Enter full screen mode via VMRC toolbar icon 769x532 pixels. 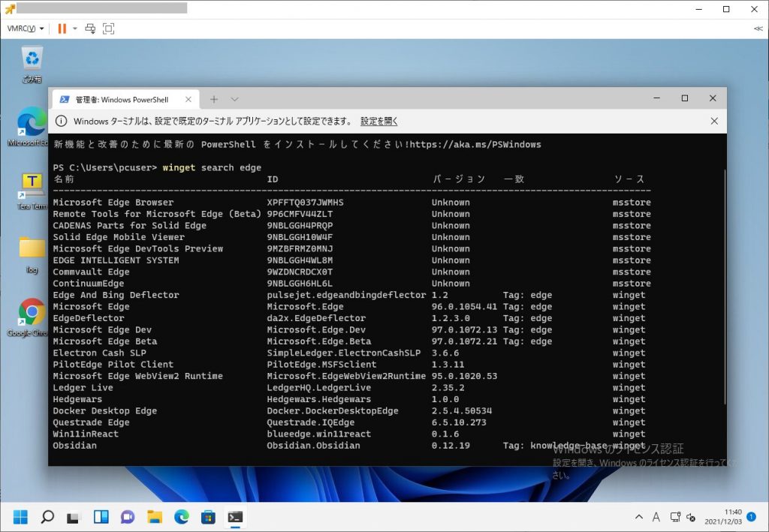click(x=108, y=29)
